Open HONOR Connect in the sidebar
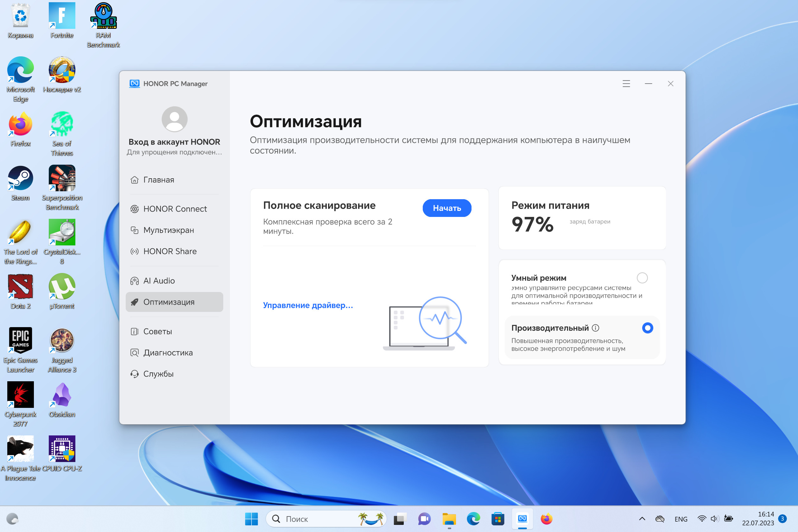Viewport: 798px width, 532px height. pos(174,209)
